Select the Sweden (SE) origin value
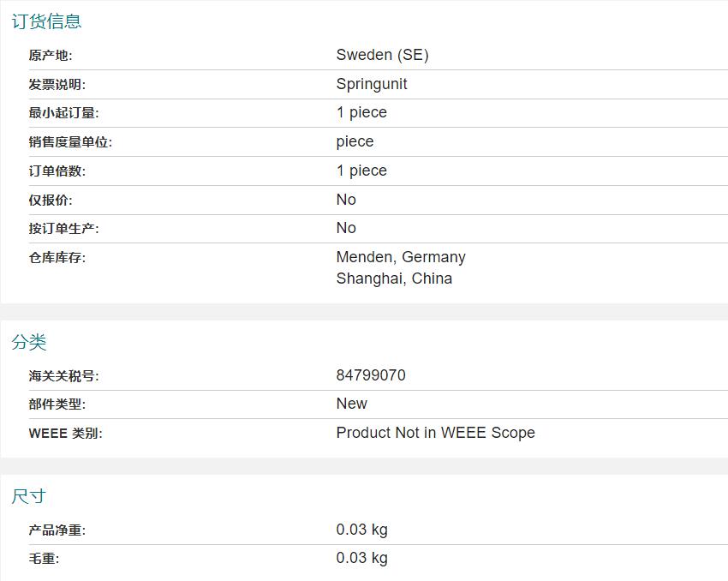728x581 pixels. point(382,55)
